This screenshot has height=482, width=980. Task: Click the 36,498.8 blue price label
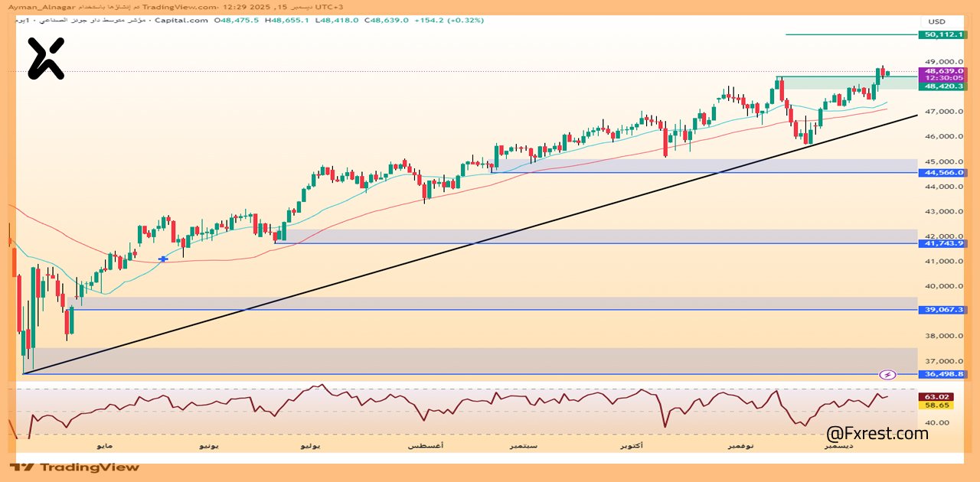943,375
